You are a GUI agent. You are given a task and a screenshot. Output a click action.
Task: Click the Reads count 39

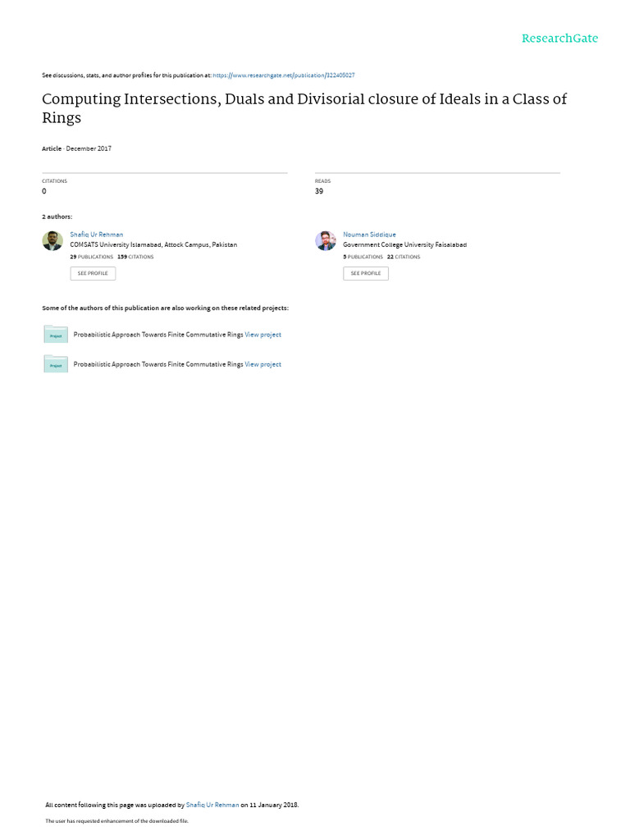[x=319, y=191]
